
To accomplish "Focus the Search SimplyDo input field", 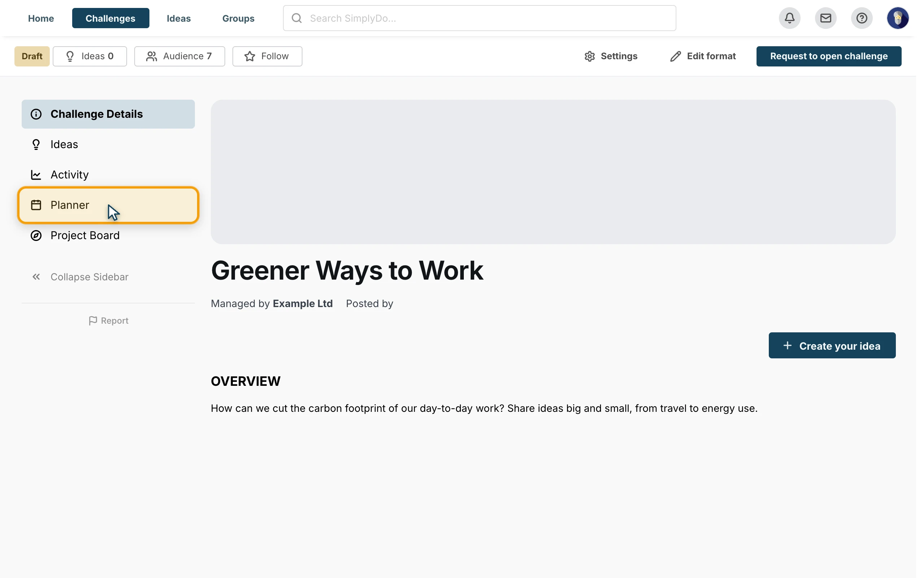I will pyautogui.click(x=480, y=18).
